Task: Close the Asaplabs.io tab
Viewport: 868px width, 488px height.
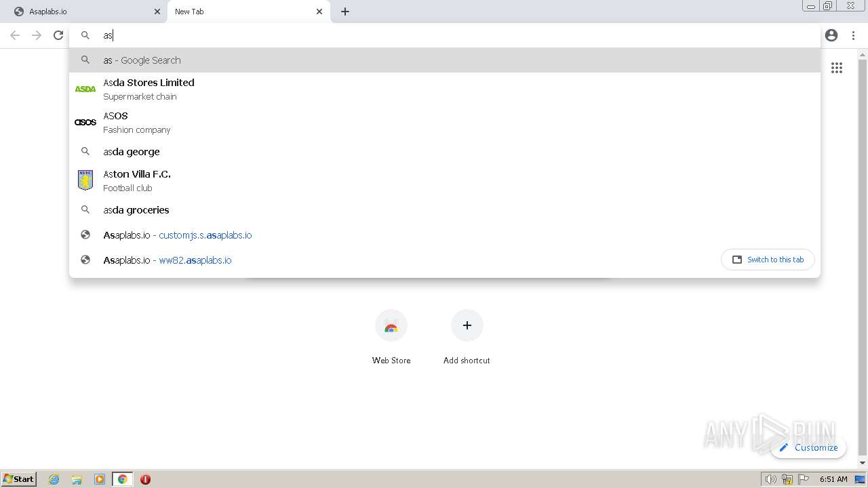Action: (157, 12)
